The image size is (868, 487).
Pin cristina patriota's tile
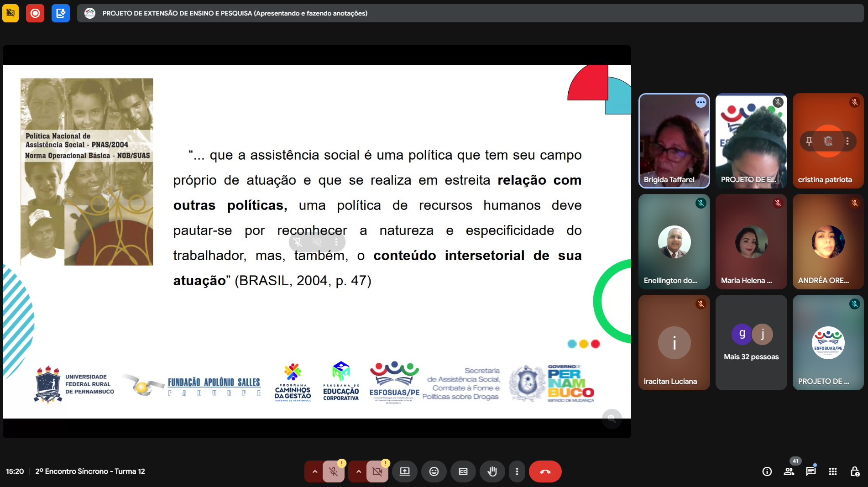click(809, 141)
